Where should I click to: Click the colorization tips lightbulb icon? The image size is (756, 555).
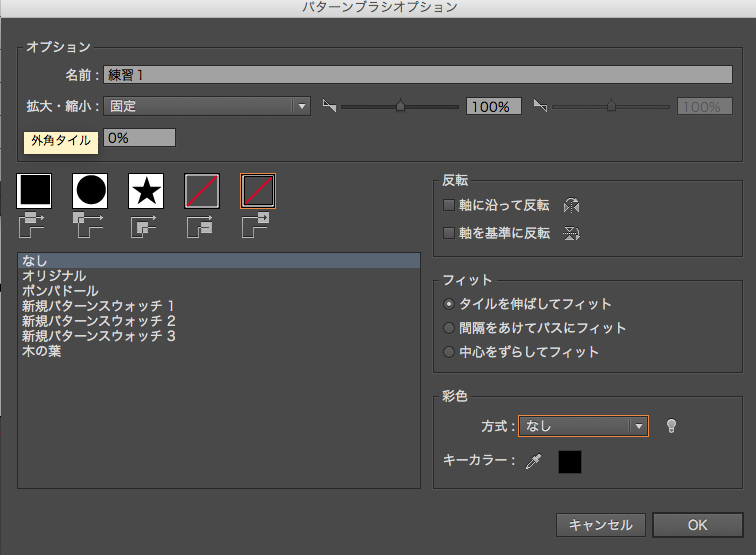[671, 426]
